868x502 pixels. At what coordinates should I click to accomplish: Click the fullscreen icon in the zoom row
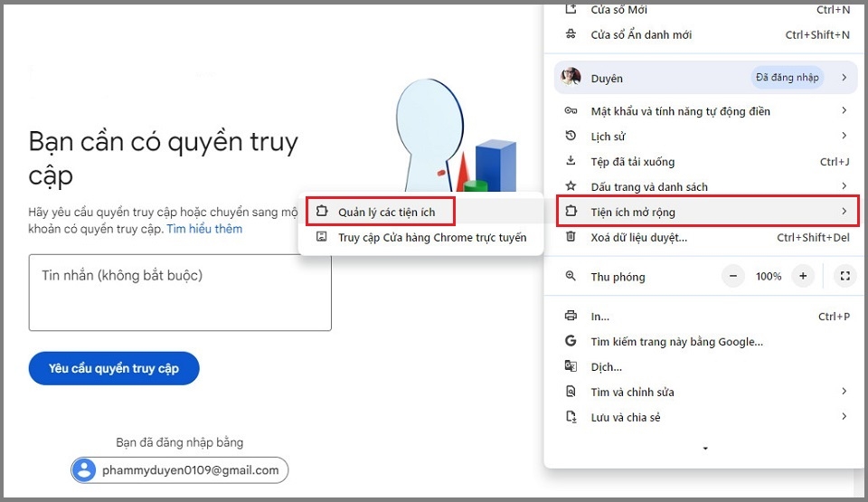coord(844,276)
